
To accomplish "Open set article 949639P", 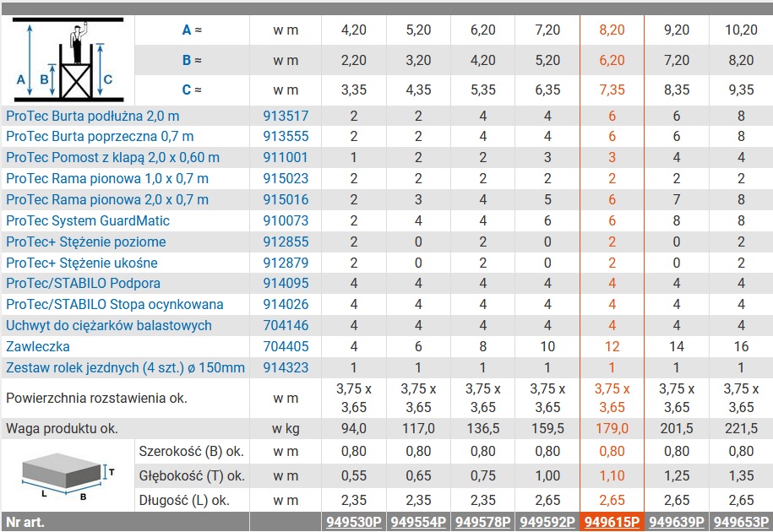I will click(677, 522).
